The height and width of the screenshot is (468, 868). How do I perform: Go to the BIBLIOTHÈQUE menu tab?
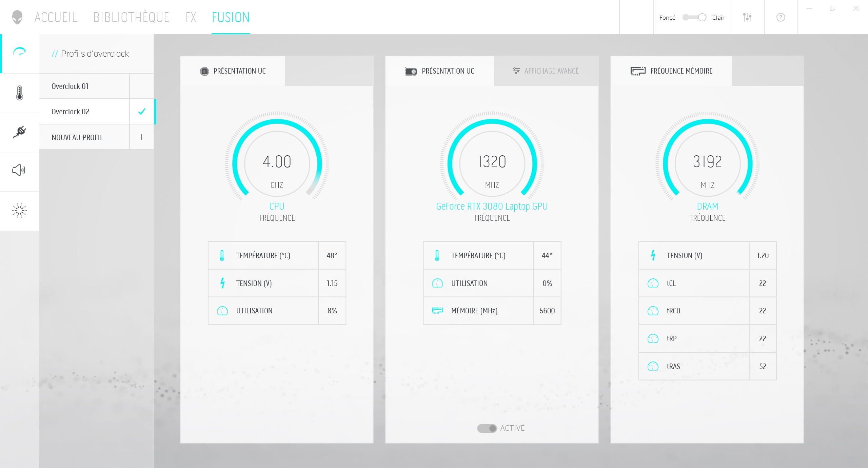(x=131, y=17)
